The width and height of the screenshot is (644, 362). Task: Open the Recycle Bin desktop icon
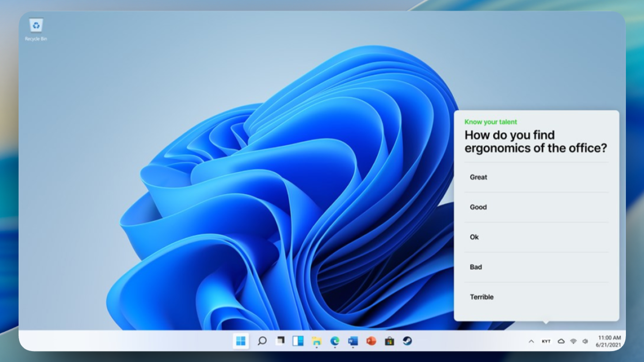point(36,30)
